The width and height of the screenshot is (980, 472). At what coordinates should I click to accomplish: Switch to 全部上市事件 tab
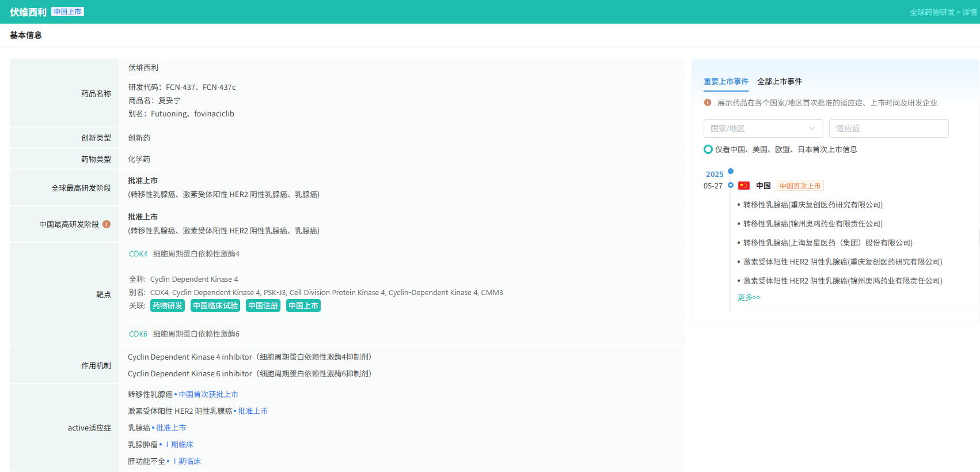tap(779, 81)
